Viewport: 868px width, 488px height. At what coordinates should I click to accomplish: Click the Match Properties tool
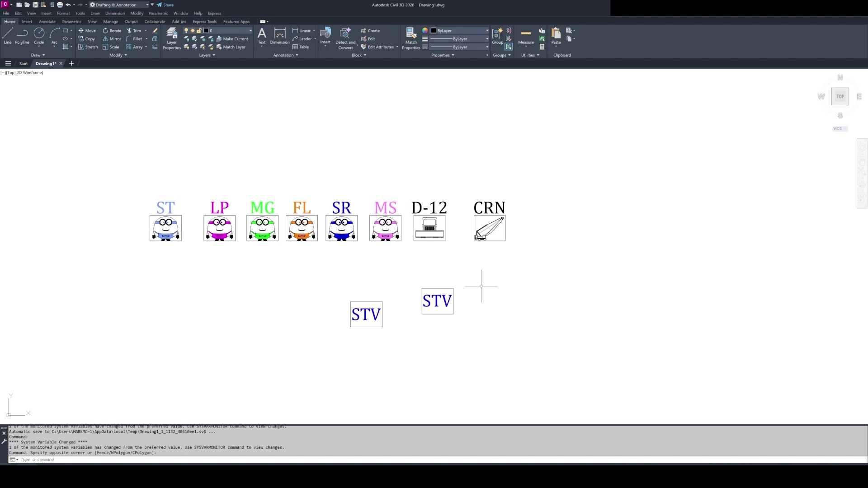pos(411,38)
